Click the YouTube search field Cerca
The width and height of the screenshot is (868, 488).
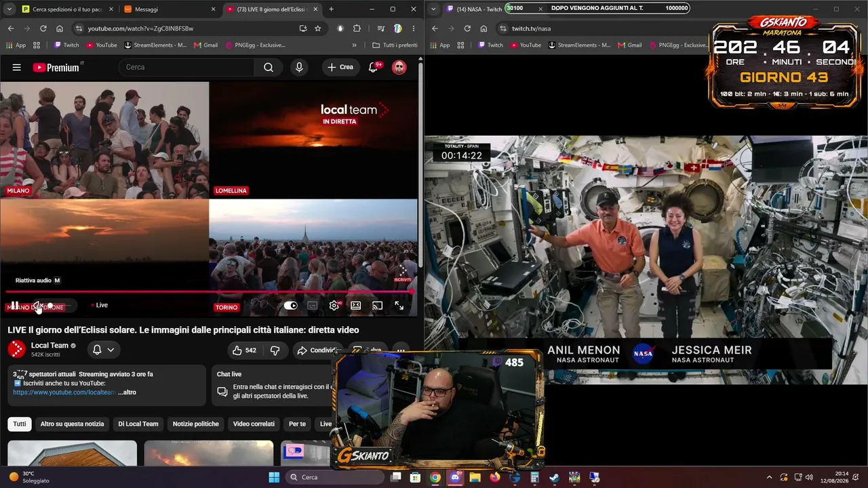click(x=186, y=67)
